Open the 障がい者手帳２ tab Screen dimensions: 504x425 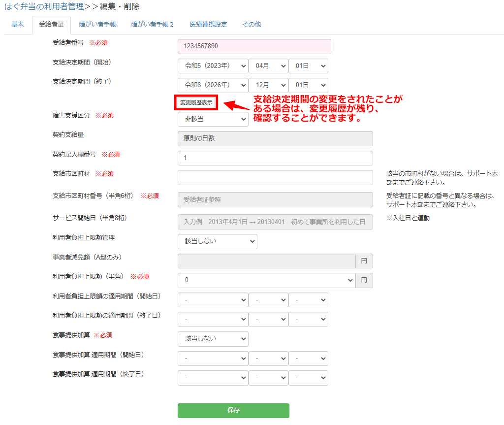coord(153,25)
